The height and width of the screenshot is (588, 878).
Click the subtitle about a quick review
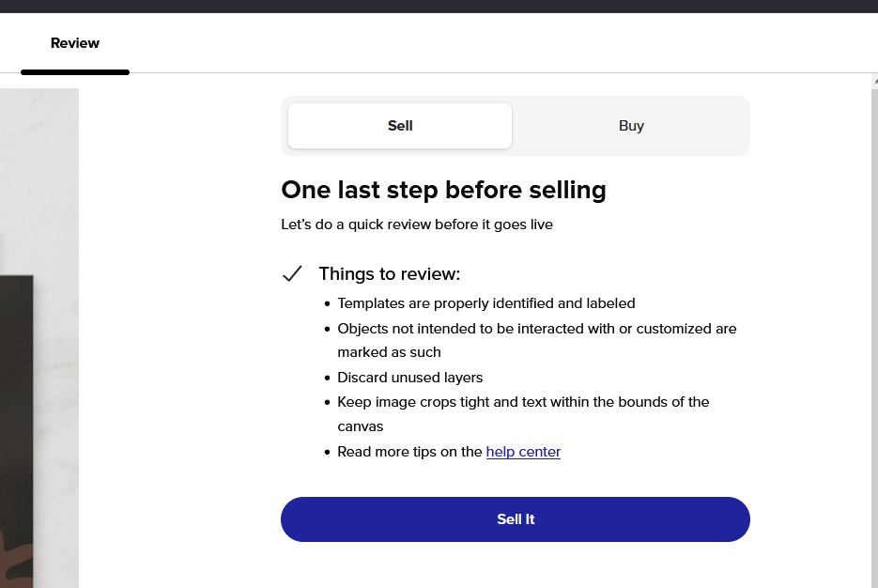click(417, 224)
